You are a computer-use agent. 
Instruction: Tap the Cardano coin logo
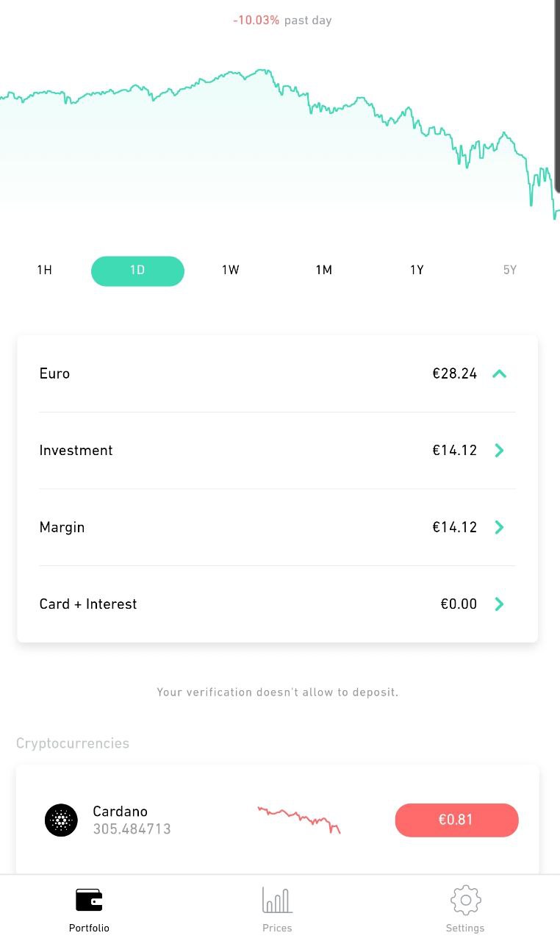[x=61, y=820]
